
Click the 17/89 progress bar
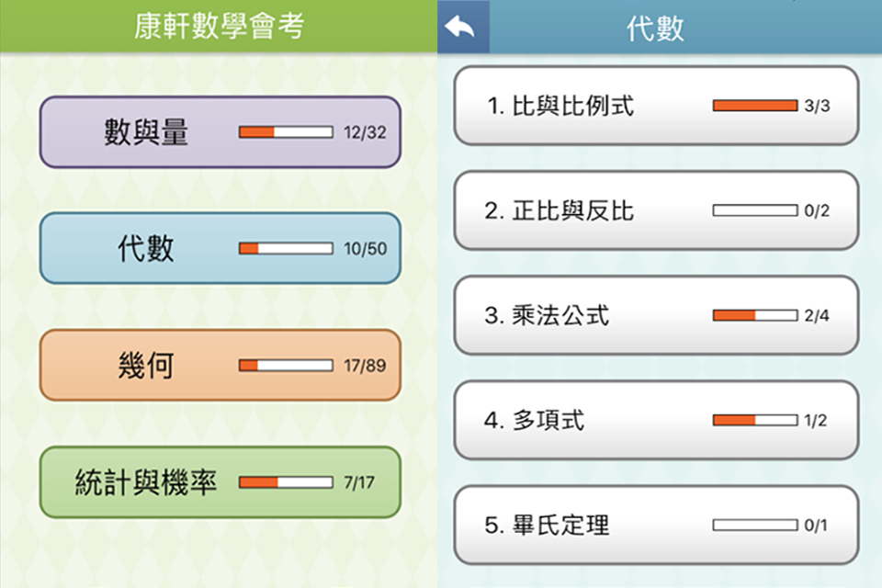286,365
